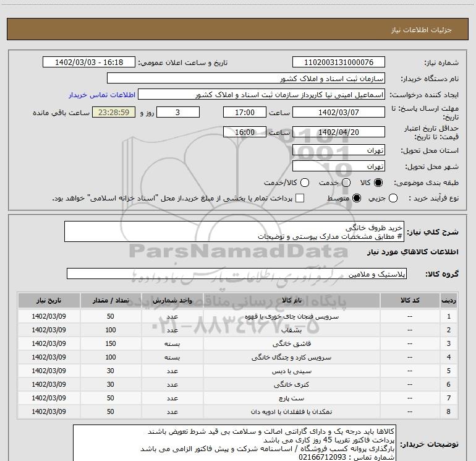Select the قاشق خانگی item name
476x461 pixels.
(x=291, y=343)
